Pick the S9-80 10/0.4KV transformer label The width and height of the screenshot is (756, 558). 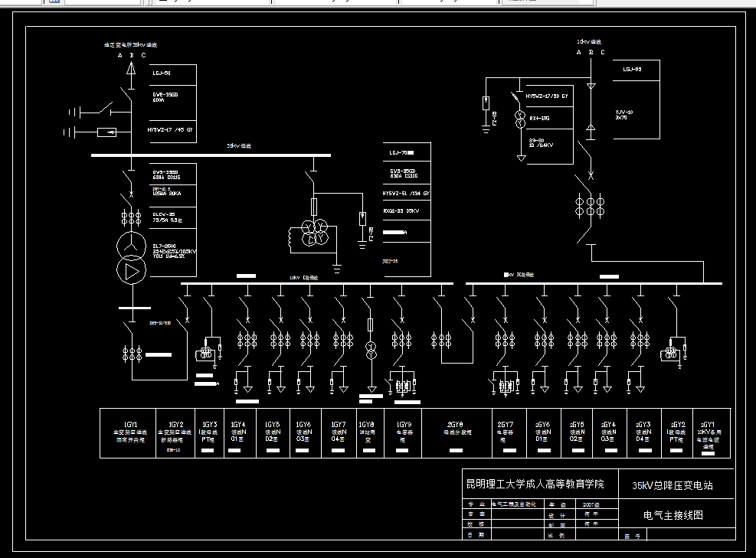541,142
